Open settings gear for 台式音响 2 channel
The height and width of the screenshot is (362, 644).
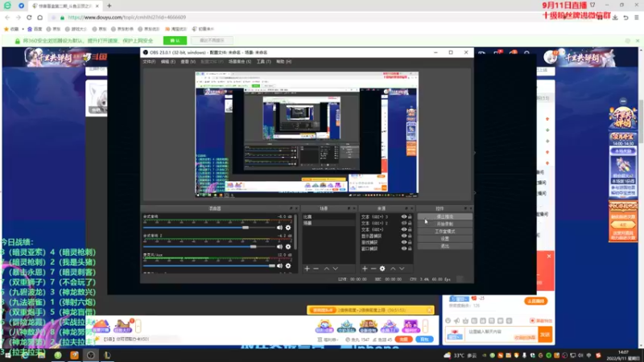coord(288,247)
